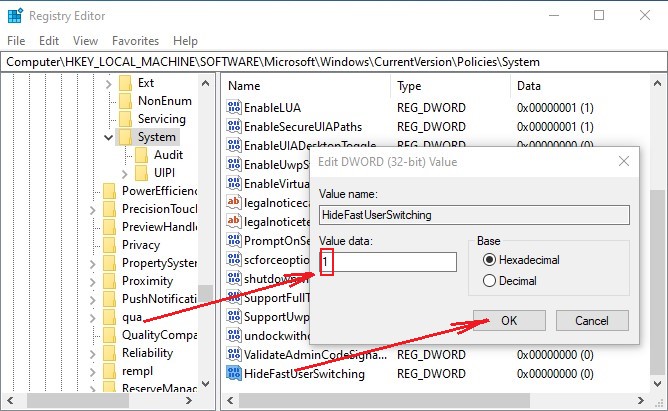Select the QualityCompat key in tree
The width and height of the screenshot is (668, 411).
pyautogui.click(x=159, y=335)
